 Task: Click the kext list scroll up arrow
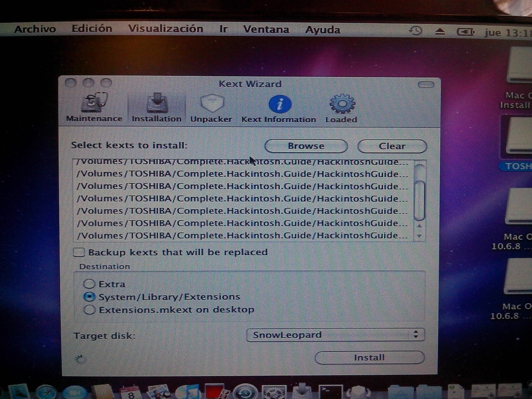tap(419, 226)
